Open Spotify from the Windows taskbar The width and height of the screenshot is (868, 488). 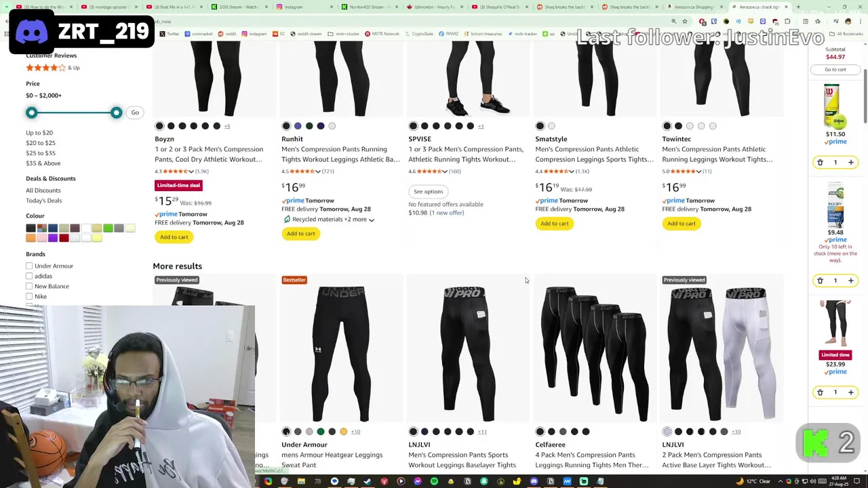pyautogui.click(x=434, y=482)
